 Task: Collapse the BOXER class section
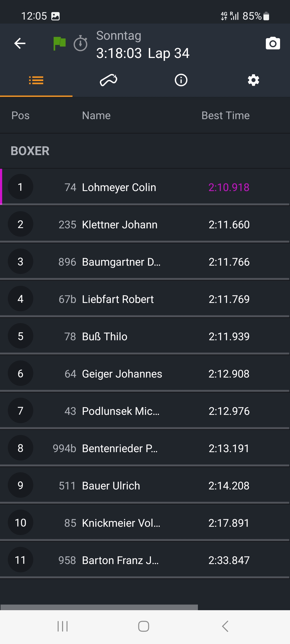[30, 151]
